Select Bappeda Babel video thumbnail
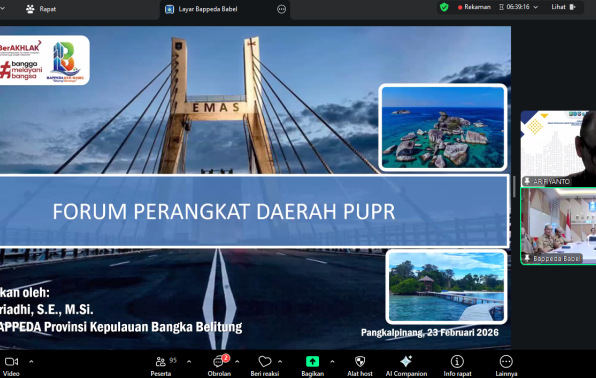Image resolution: width=596 pixels, height=378 pixels. point(558,226)
